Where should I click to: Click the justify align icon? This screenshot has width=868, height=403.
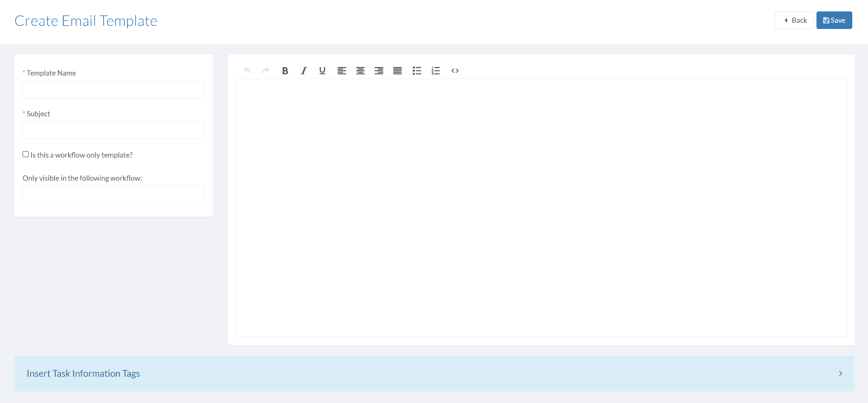tap(398, 70)
